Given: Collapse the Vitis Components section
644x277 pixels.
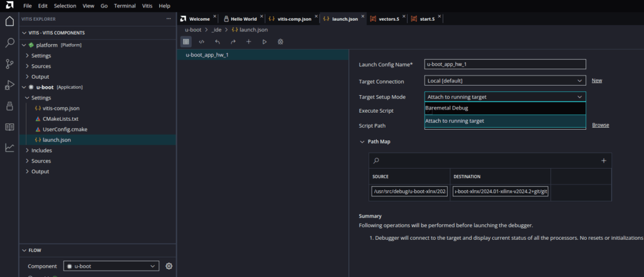Looking at the screenshot, I should tap(24, 33).
